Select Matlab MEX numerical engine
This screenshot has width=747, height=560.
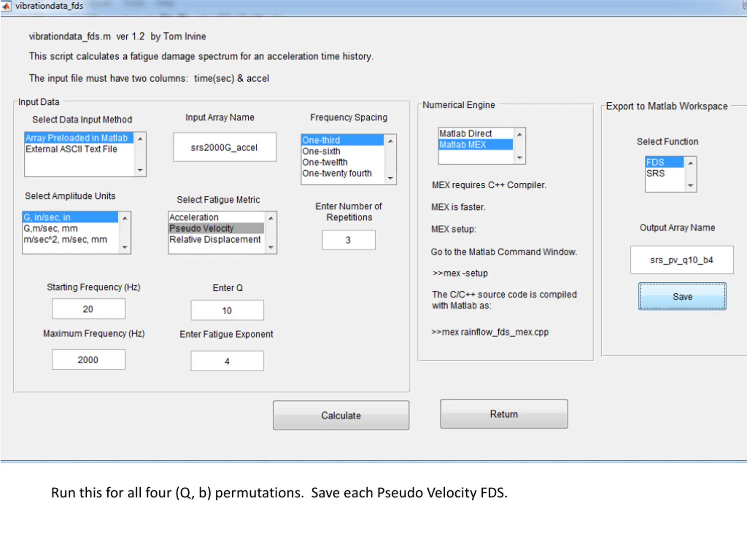click(x=476, y=144)
